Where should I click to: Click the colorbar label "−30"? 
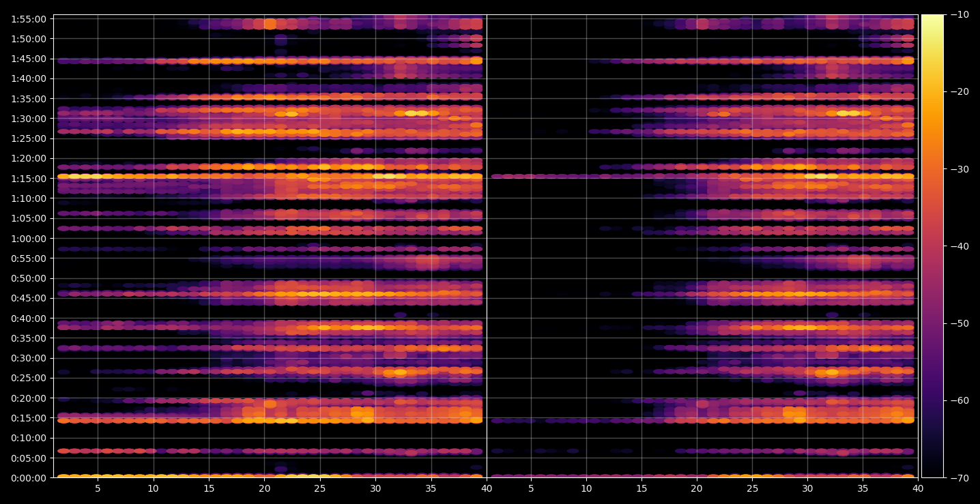(959, 169)
